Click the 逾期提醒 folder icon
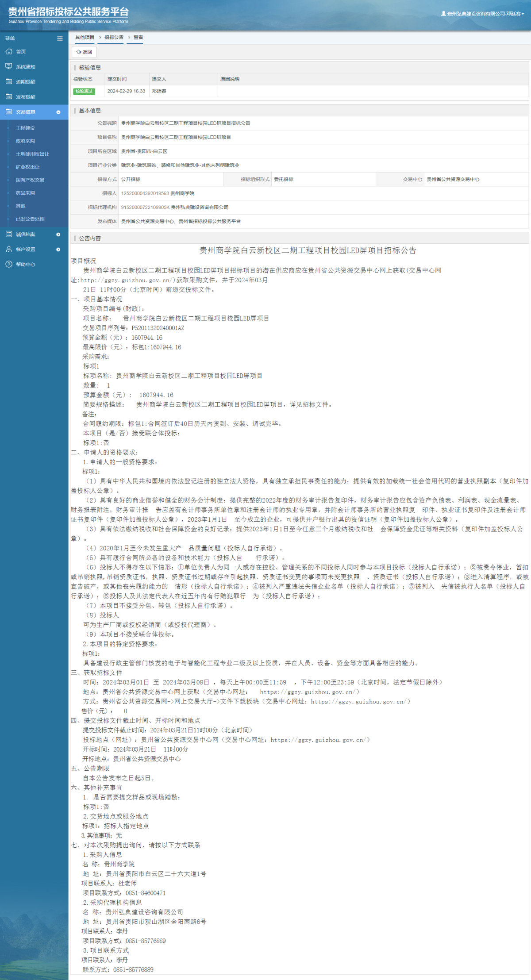Viewport: 531px width, 980px height. [x=9, y=81]
